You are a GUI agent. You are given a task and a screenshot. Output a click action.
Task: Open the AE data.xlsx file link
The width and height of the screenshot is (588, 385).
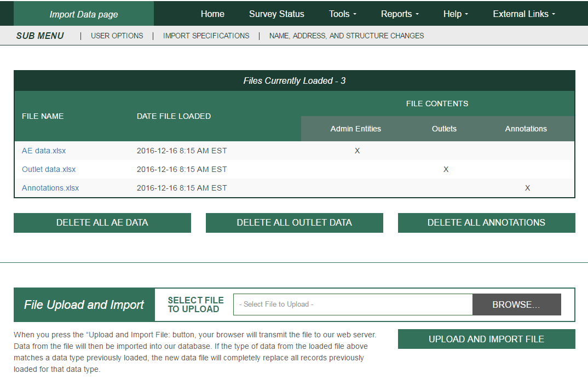pos(44,151)
